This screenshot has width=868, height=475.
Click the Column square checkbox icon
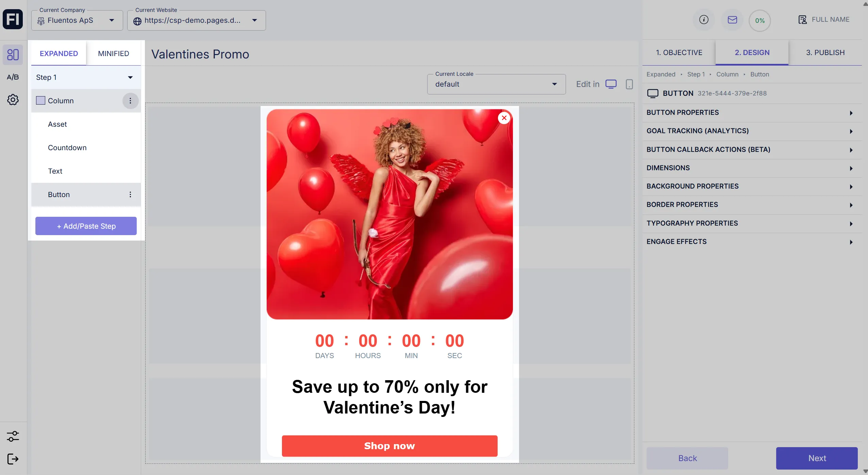40,101
